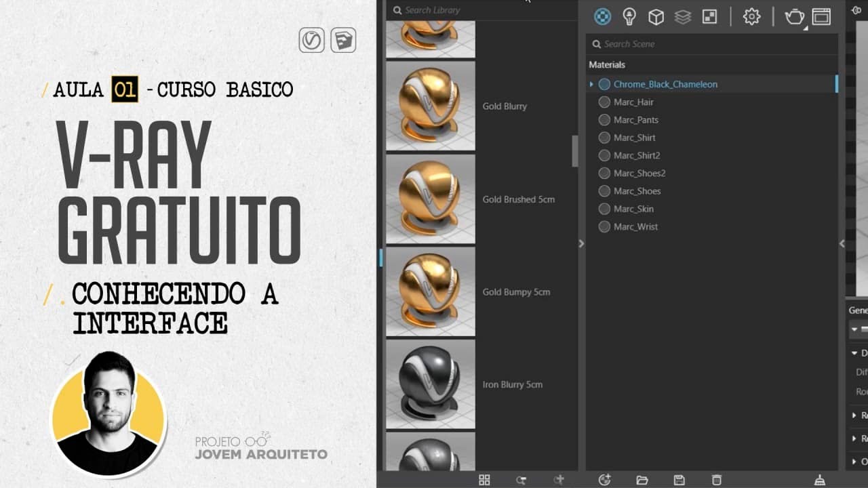Viewport: 868px width, 488px height.
Task: Delete material with the trash icon
Action: coord(717,480)
